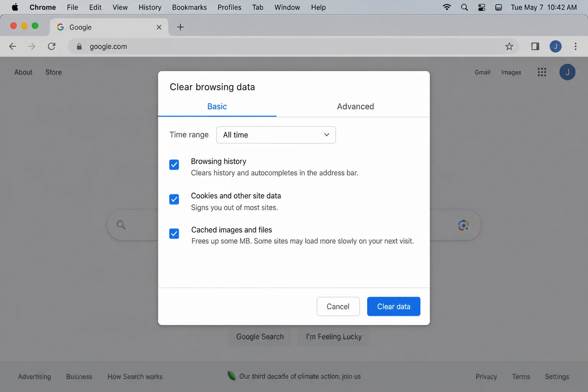
Task: Open the Business footer link
Action: point(79,377)
